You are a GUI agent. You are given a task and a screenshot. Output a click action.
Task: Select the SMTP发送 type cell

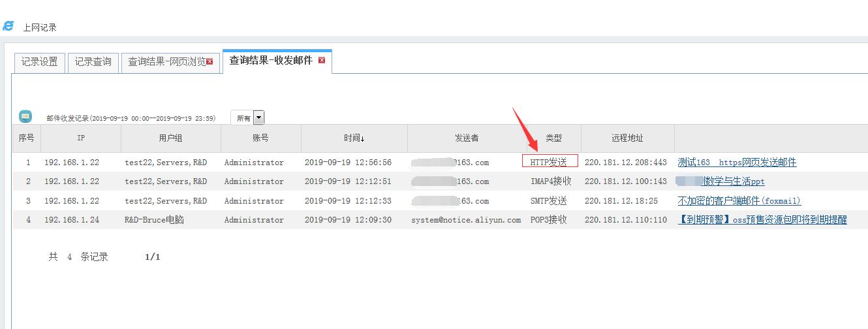coord(549,201)
